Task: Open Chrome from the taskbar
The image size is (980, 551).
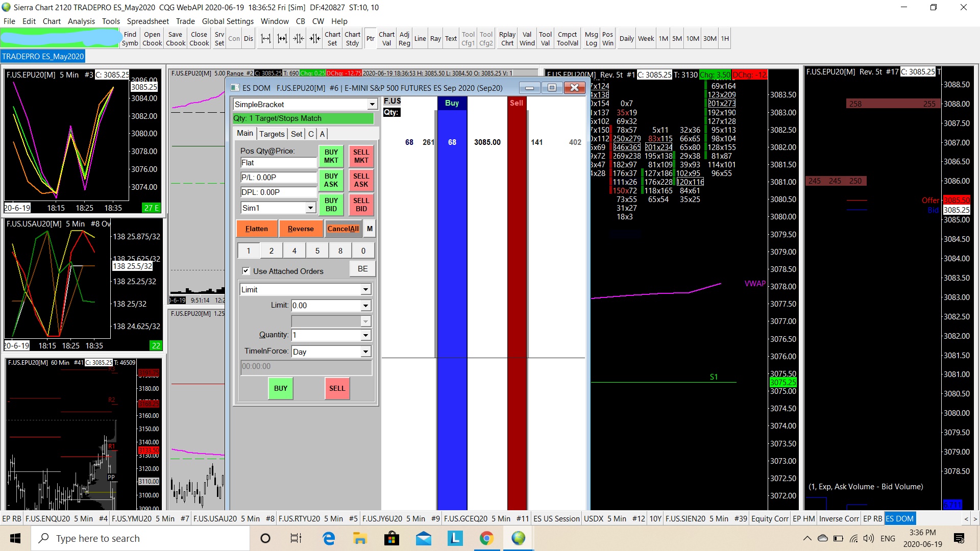Action: [x=486, y=538]
